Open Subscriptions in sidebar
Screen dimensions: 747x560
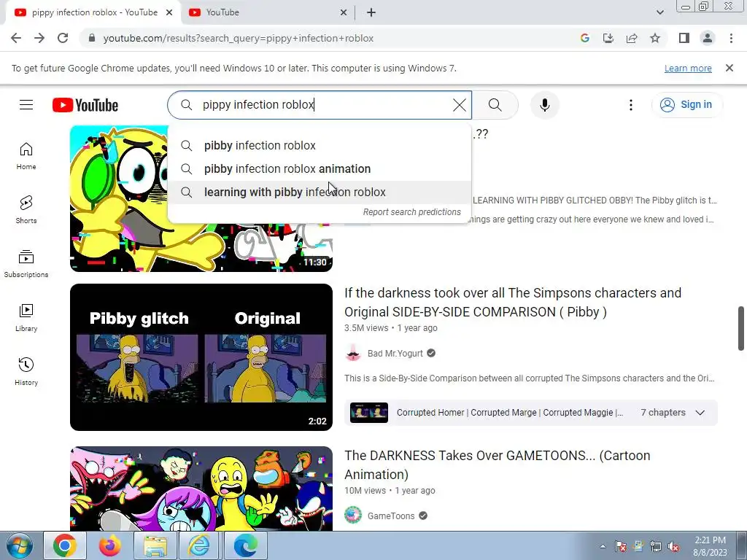[26, 263]
